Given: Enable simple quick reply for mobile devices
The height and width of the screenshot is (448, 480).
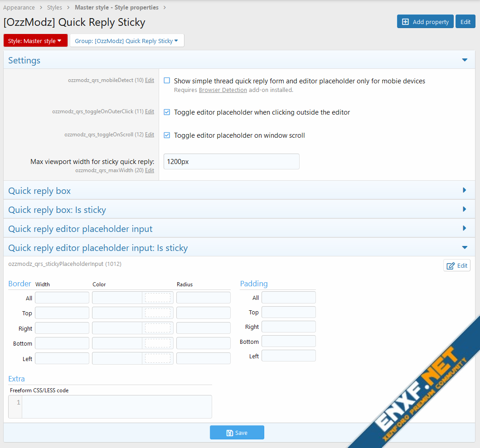Looking at the screenshot, I should 167,81.
